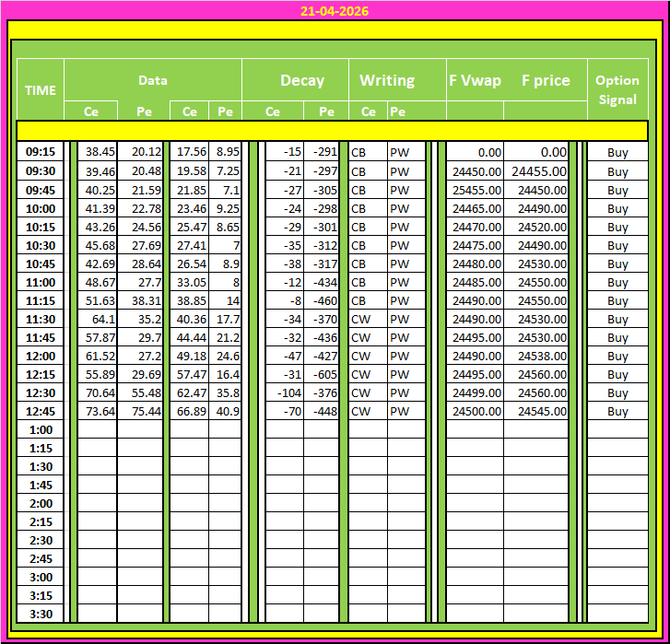This screenshot has height=644, width=670.
Task: Click F Vwap value 24499.00
Action: click(475, 392)
